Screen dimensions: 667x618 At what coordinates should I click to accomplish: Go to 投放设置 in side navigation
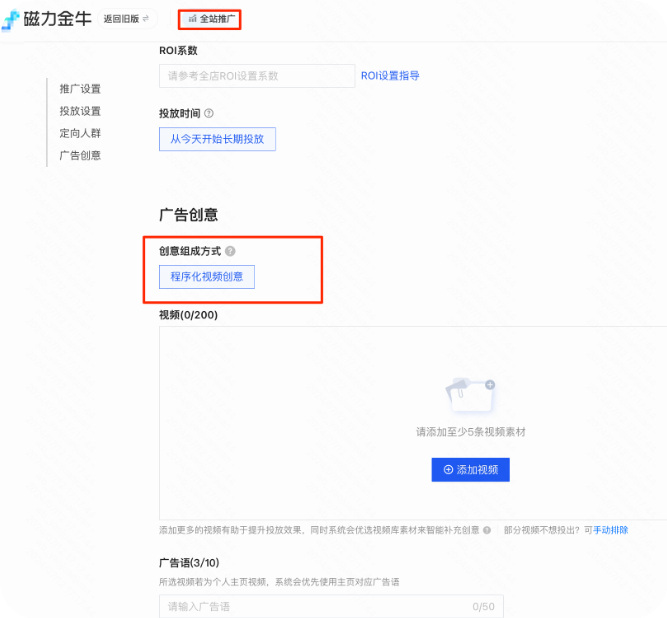click(x=80, y=111)
